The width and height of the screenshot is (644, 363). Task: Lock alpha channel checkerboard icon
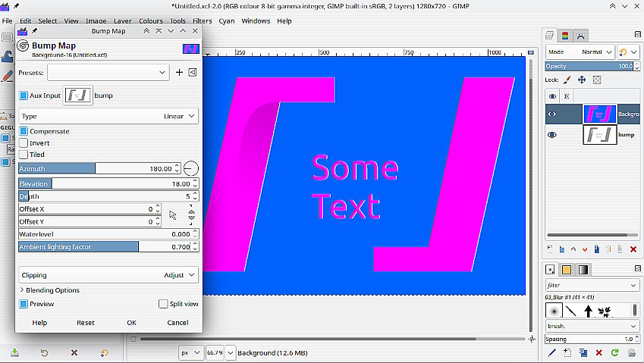(x=597, y=80)
